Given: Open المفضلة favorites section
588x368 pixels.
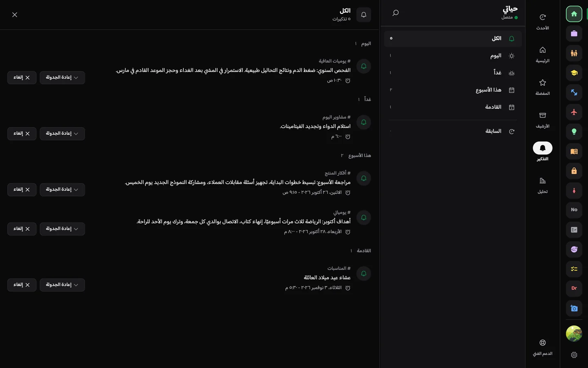Looking at the screenshot, I should [x=543, y=87].
